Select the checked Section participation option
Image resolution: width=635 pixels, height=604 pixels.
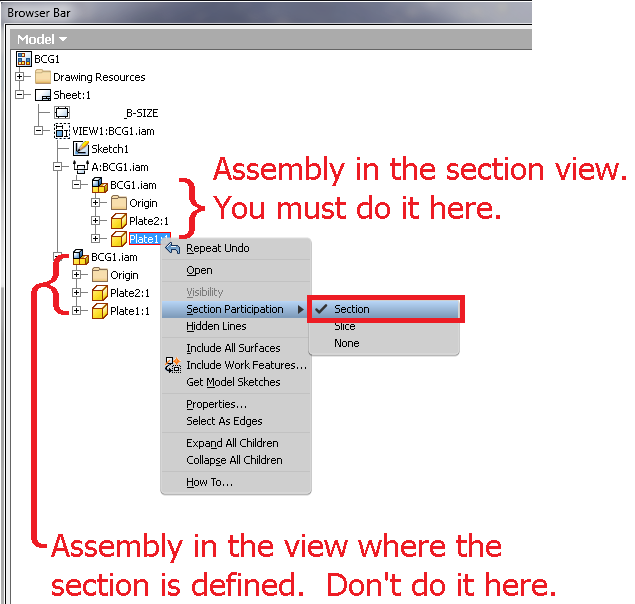385,309
